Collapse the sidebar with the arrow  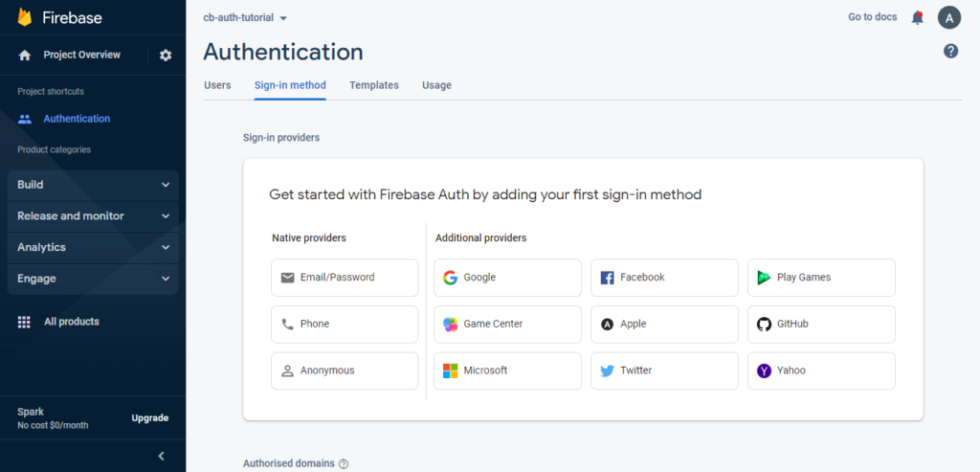click(161, 456)
